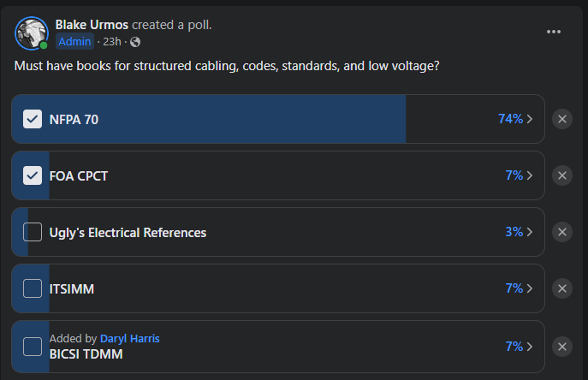588x380 pixels.
Task: Remove the NFPA 70 poll option
Action: click(562, 119)
